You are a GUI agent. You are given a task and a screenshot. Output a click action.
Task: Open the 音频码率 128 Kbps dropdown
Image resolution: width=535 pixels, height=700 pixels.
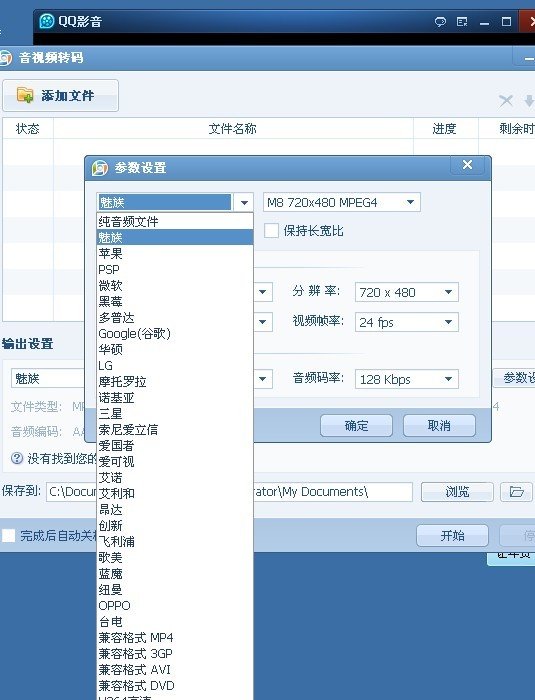(407, 379)
